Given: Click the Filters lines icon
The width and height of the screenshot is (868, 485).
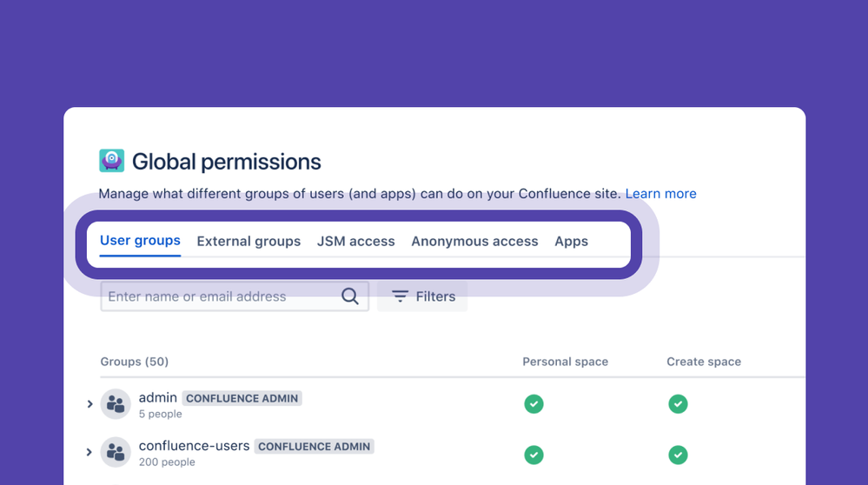Looking at the screenshot, I should pyautogui.click(x=400, y=296).
